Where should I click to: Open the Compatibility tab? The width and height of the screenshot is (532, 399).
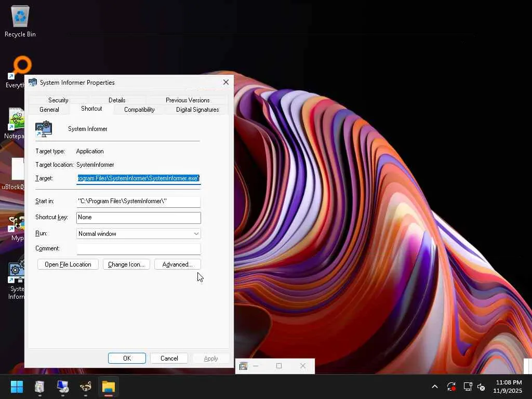(x=139, y=110)
